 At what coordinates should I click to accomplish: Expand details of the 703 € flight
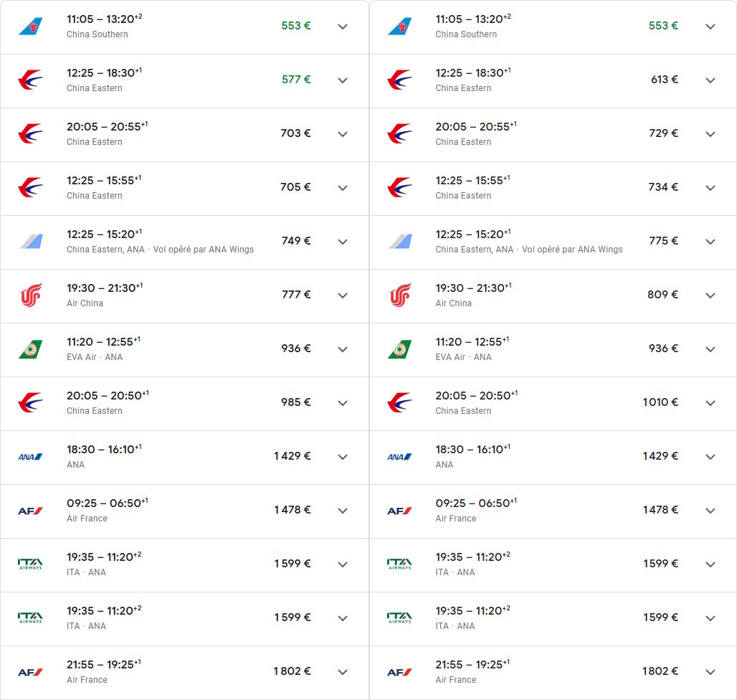tap(343, 134)
